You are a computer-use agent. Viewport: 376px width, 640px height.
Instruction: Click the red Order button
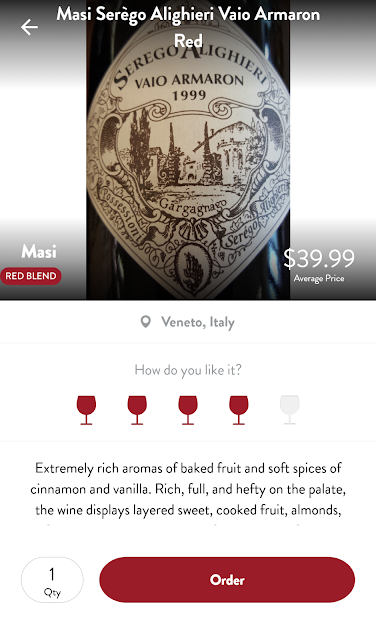pyautogui.click(x=227, y=580)
